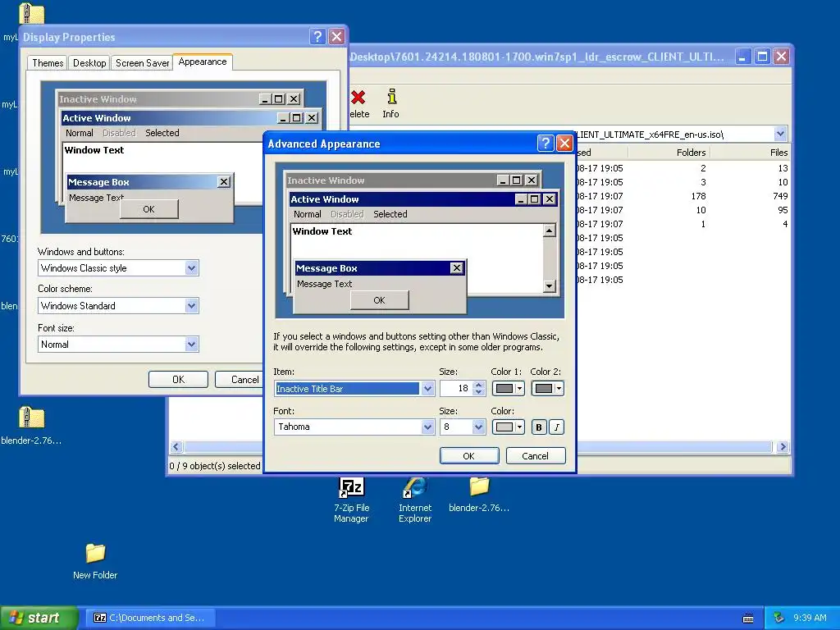The height and width of the screenshot is (630, 840).
Task: Toggle italic font button in Advanced Appearance
Action: click(x=557, y=427)
